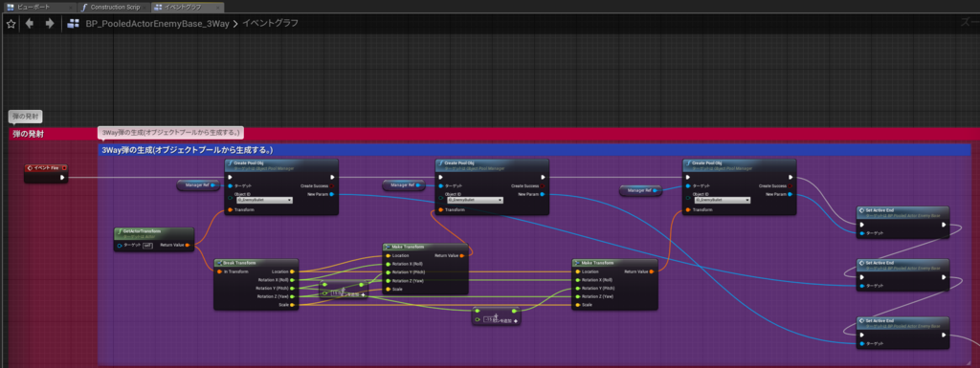The image size is (980, 368).
Task: Go forward with the right navigation arrow
Action: (x=50, y=24)
